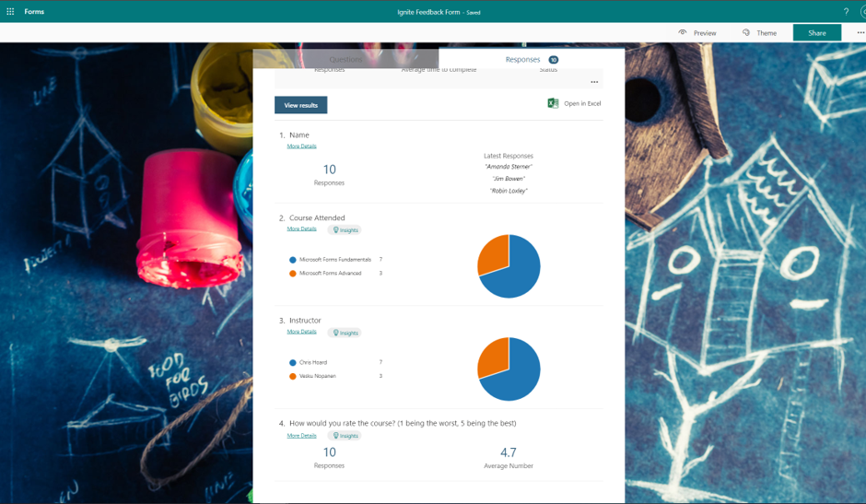Click the "Robin Loxley" latest response

(509, 191)
